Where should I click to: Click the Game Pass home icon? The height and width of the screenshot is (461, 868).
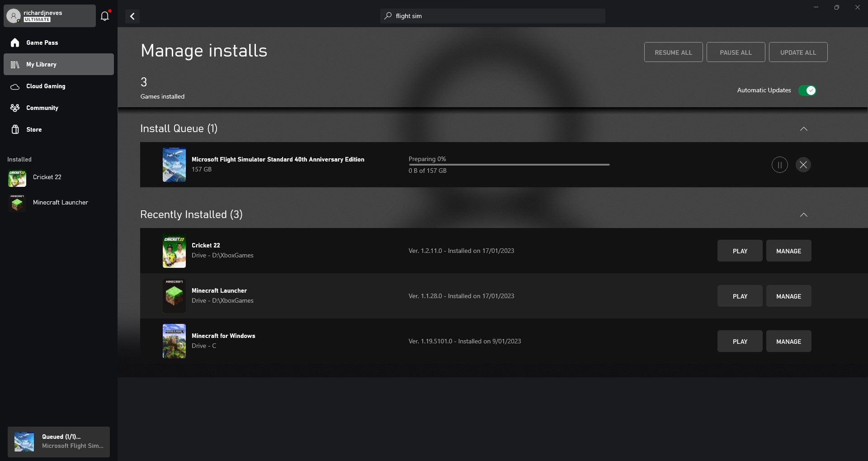15,43
